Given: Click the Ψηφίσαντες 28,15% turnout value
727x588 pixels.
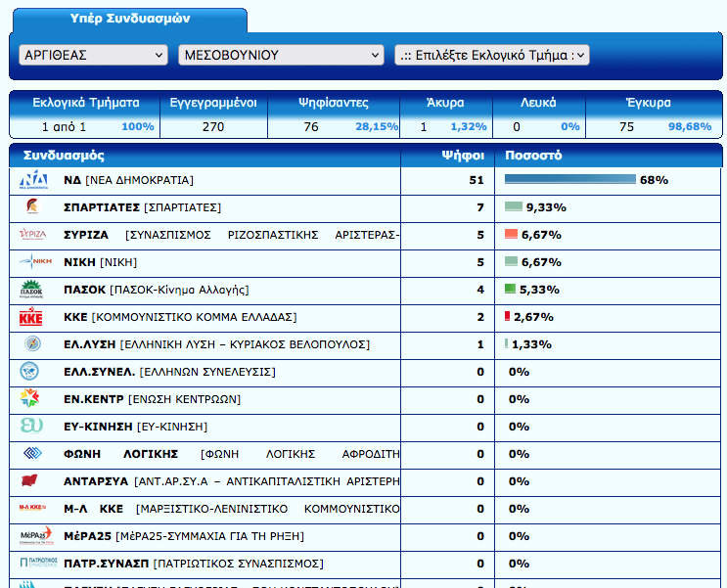Looking at the screenshot, I should (x=376, y=127).
